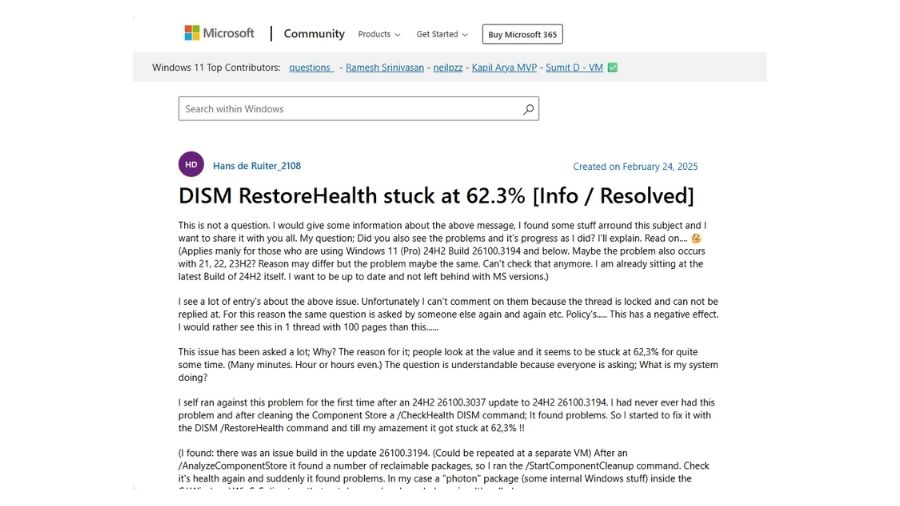Expand the Products dropdown
This screenshot has height=506, width=900.
pos(379,34)
